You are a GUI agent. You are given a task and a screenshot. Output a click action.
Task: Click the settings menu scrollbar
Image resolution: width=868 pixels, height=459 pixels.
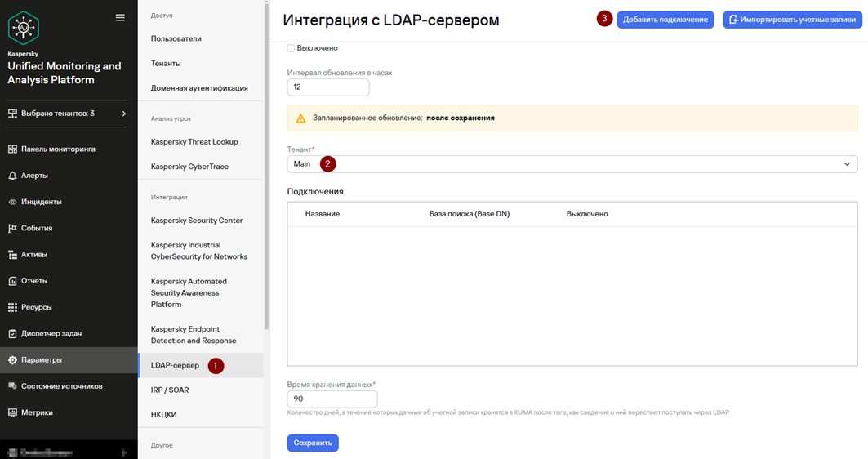pos(266,166)
